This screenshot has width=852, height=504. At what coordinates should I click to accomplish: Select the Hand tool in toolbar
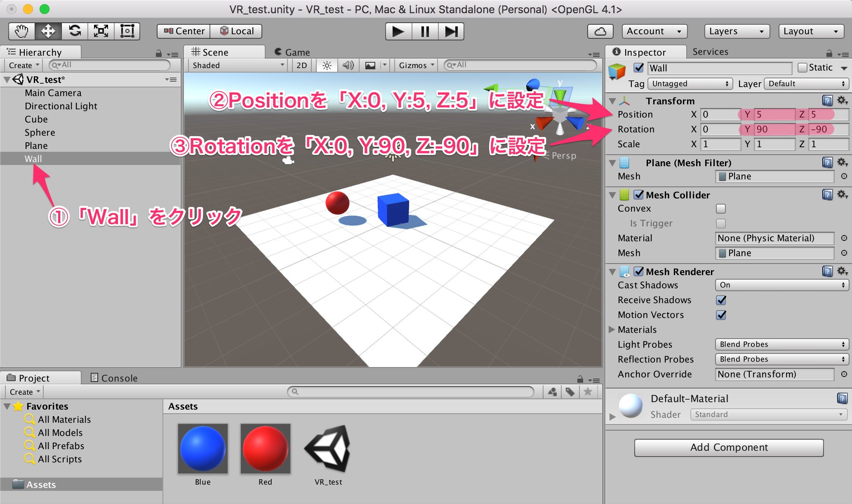(21, 31)
